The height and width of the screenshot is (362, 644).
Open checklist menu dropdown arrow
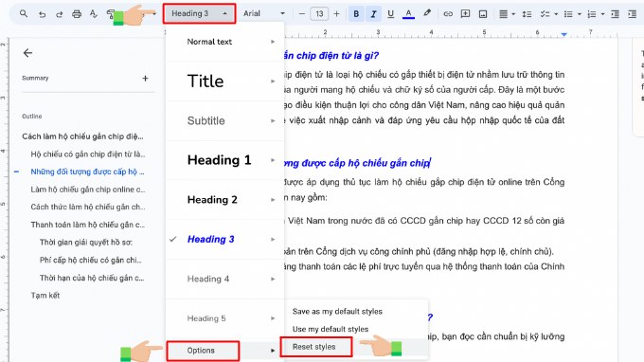556,14
